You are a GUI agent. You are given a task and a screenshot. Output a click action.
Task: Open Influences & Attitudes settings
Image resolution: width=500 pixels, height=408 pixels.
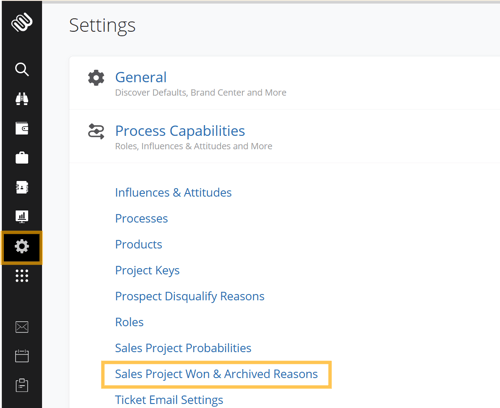[173, 193]
